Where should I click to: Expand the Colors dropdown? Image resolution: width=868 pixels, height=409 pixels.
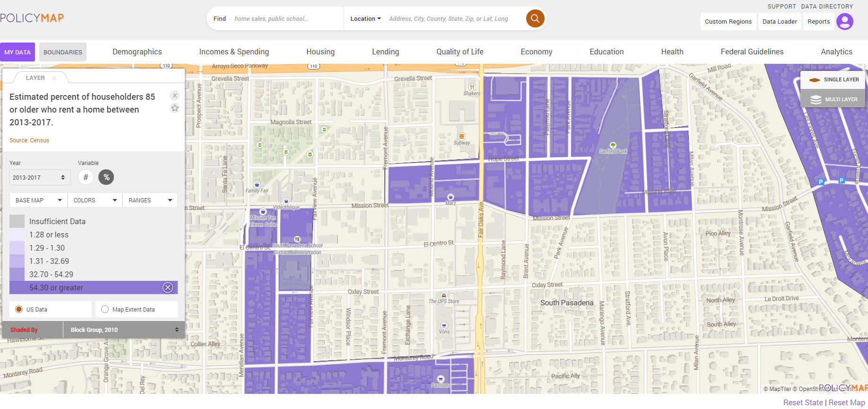95,200
